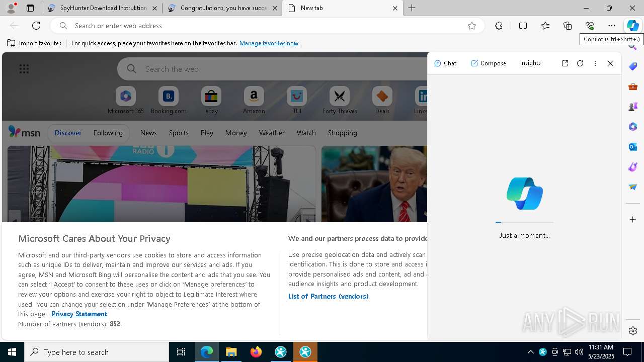Image resolution: width=644 pixels, height=362 pixels.
Task: Open the tab actions menu icon
Action: tap(30, 8)
